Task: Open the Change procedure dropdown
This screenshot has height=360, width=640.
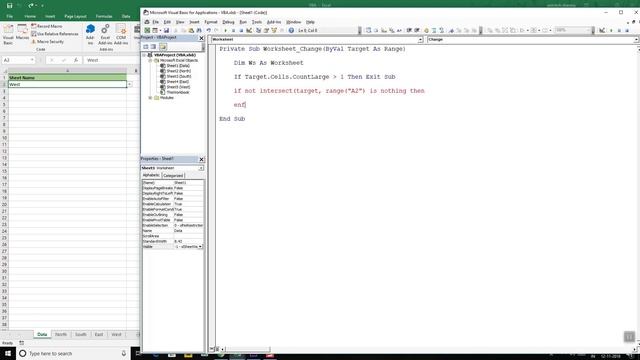Action: click(637, 40)
